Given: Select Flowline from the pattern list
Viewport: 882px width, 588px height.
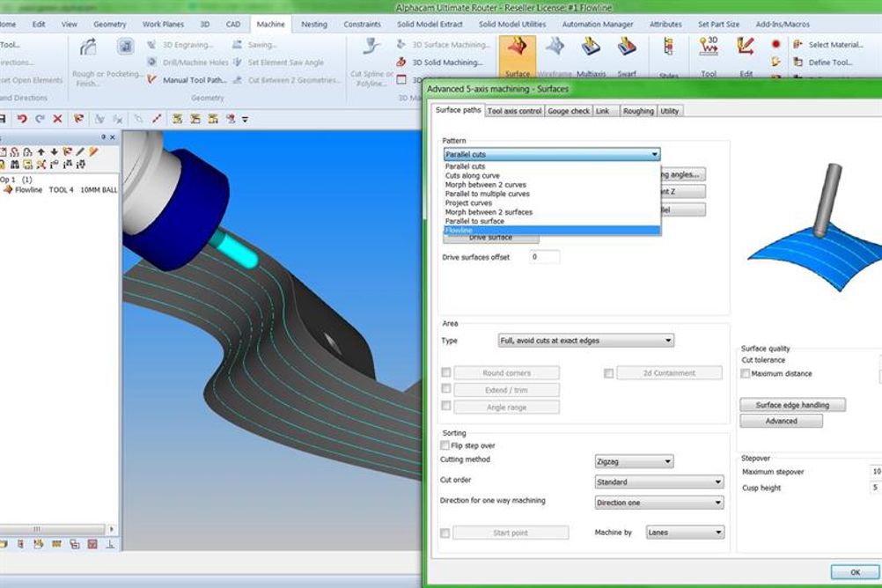Looking at the screenshot, I should click(552, 230).
